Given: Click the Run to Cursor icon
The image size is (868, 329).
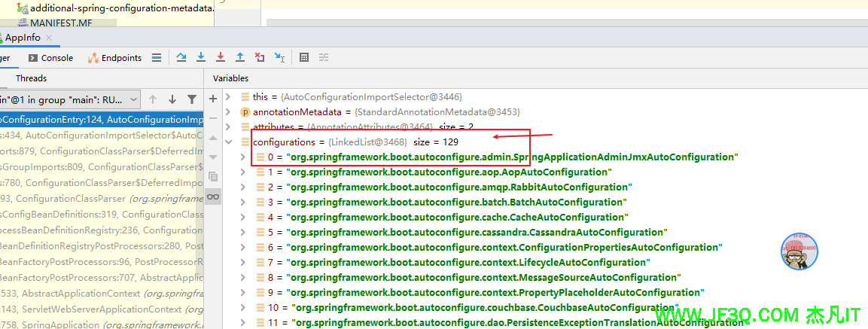Looking at the screenshot, I should pos(279,57).
